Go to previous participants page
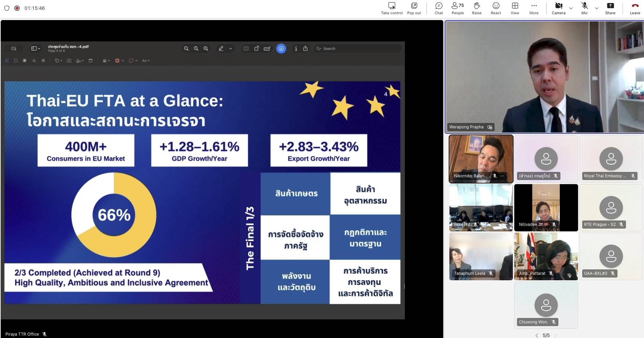Viewport: 644px width, 338px height. tap(536, 335)
